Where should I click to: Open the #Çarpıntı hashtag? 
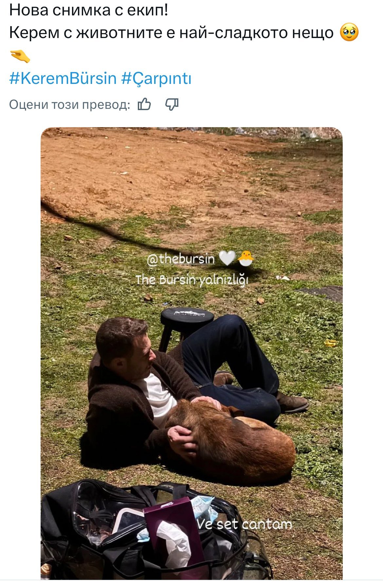pyautogui.click(x=156, y=79)
